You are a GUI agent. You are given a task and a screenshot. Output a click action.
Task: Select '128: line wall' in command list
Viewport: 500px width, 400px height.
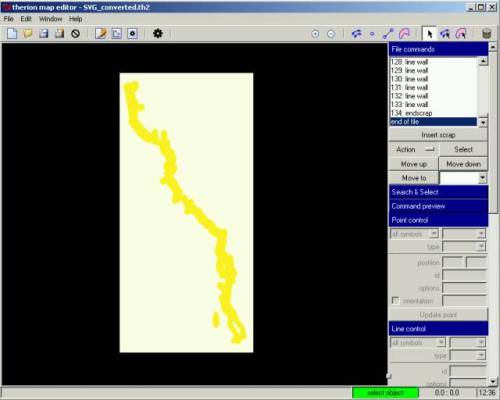pyautogui.click(x=433, y=62)
